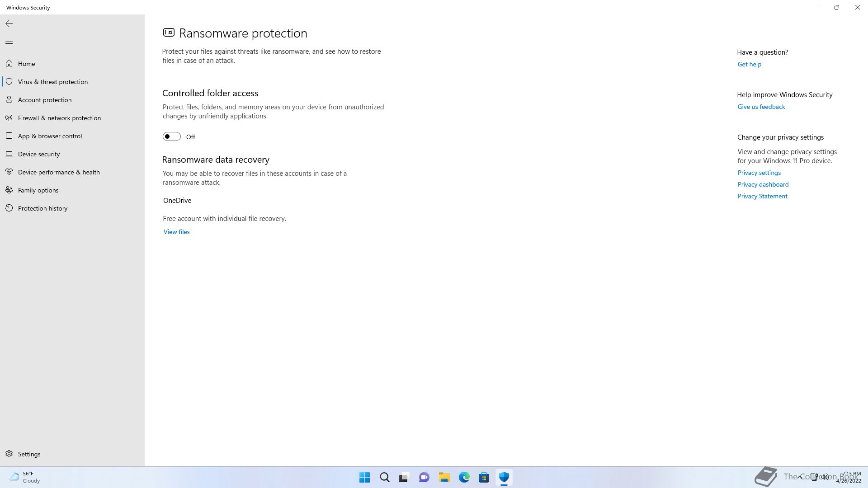
Task: Click the back arrow icon
Action: 9,23
